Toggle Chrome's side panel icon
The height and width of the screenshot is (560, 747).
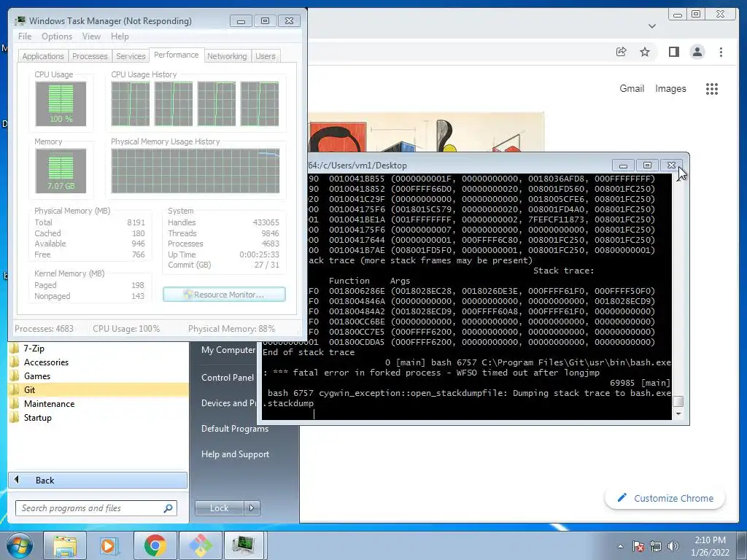[673, 52]
